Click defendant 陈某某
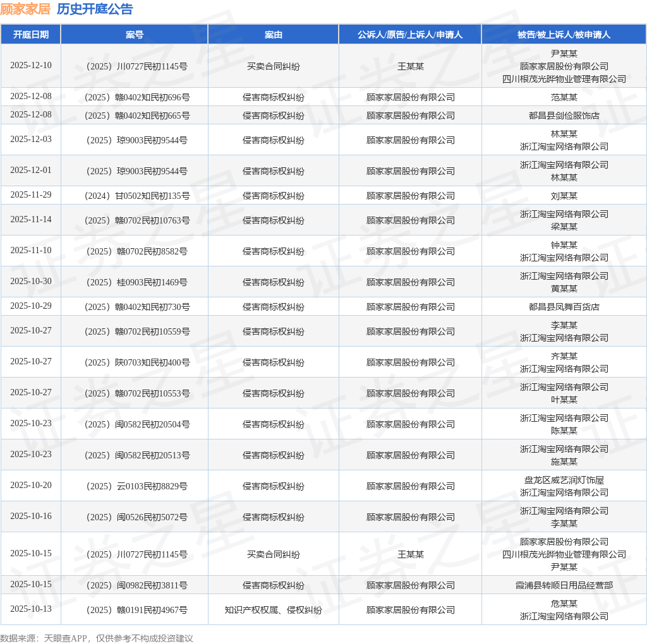Screen dimensions: 647x644 tap(564, 431)
